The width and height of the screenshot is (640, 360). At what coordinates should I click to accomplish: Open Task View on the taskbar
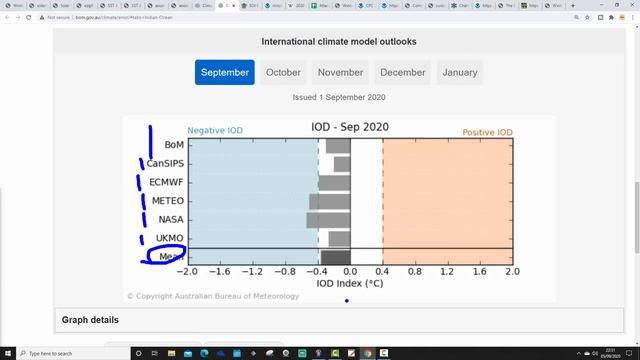coord(155,353)
